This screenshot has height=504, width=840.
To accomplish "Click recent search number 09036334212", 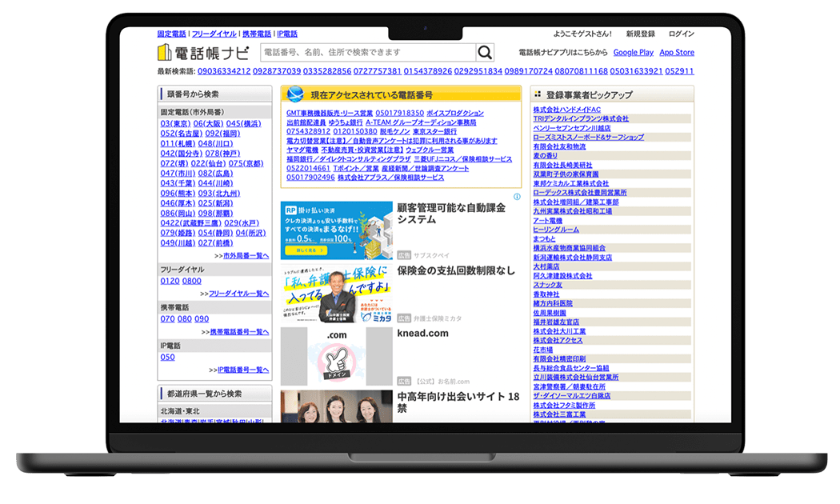I will (x=224, y=71).
